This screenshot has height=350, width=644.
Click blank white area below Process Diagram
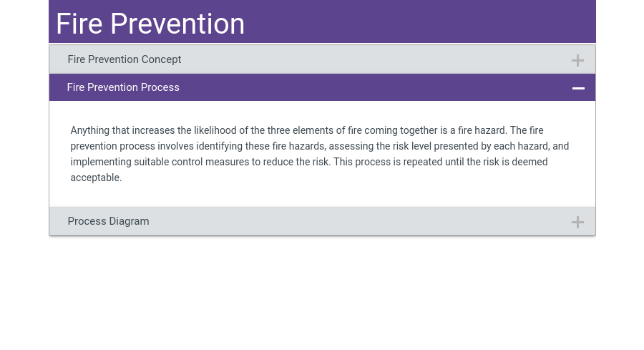(322, 293)
